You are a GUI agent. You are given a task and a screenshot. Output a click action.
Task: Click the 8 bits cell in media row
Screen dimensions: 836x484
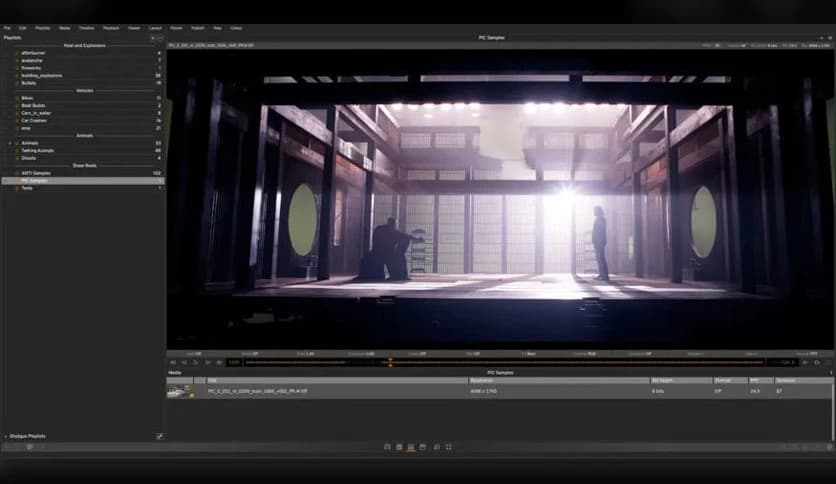coord(658,391)
